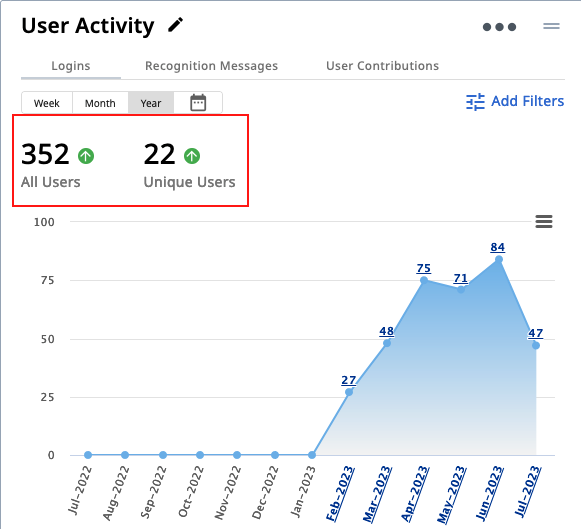Image resolution: width=581 pixels, height=529 pixels.
Task: Click the 47 data label
Action: pyautogui.click(x=535, y=333)
